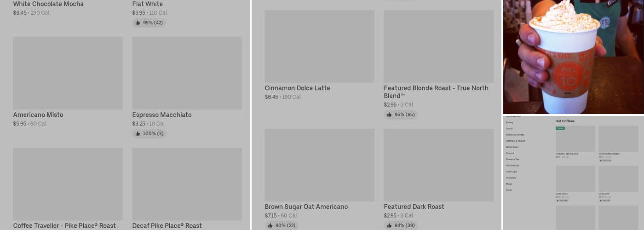Click Espresso Macchiato's 100% thumbs-up icon
This screenshot has height=230, width=644.
pos(138,134)
